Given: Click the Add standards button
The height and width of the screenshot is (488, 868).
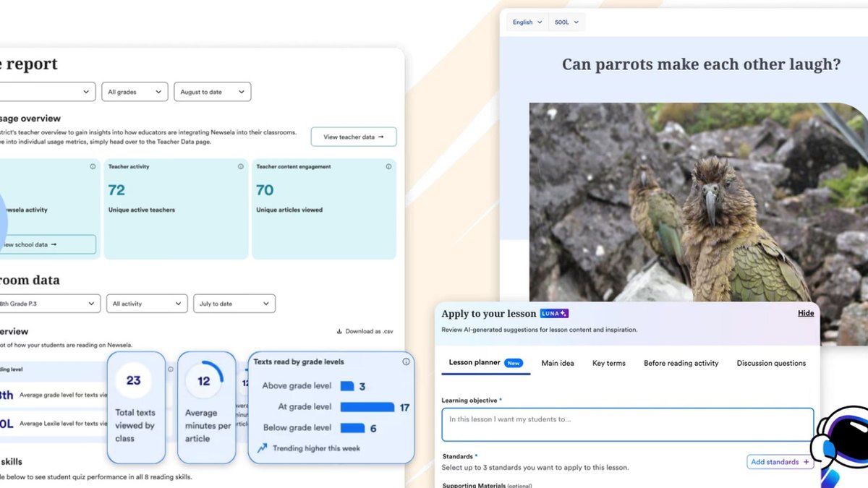Looking at the screenshot, I should (780, 462).
